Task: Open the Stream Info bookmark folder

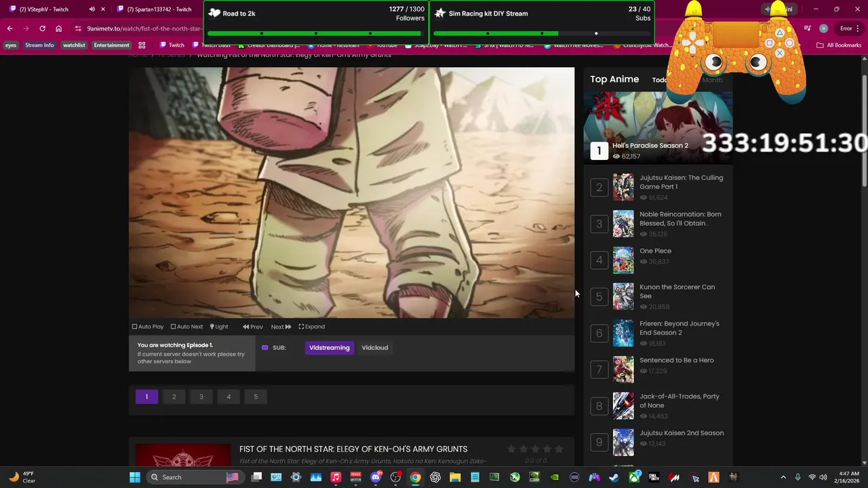Action: pyautogui.click(x=39, y=45)
